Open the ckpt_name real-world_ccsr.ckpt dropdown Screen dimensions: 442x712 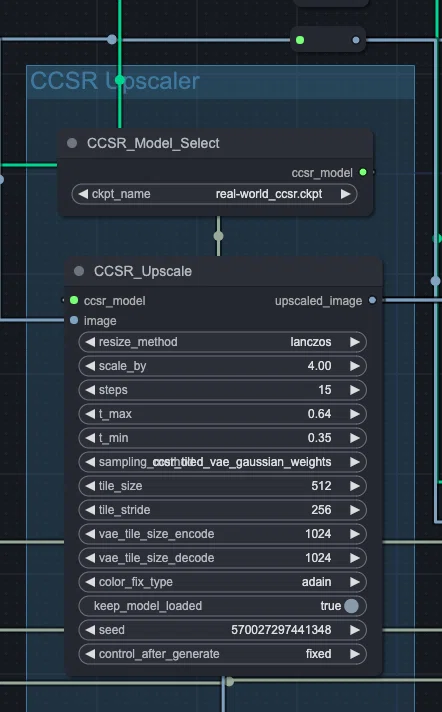(214, 194)
